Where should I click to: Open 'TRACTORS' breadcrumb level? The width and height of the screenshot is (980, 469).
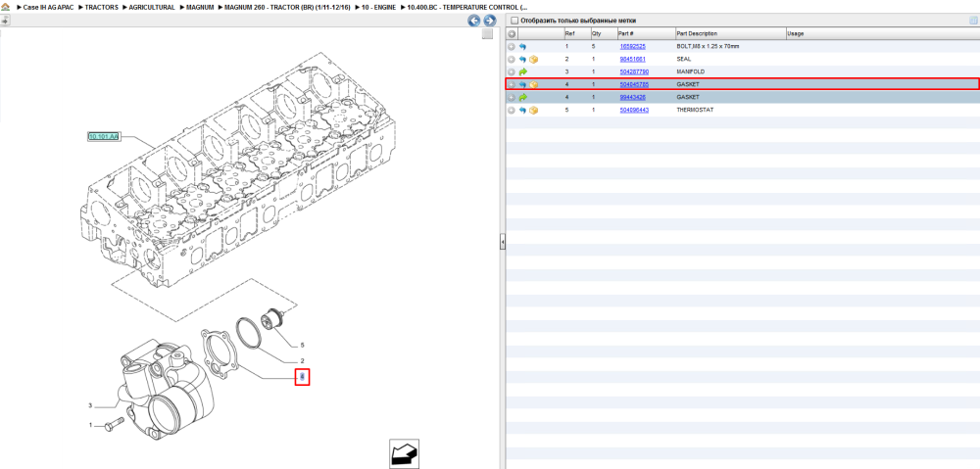[x=100, y=8]
